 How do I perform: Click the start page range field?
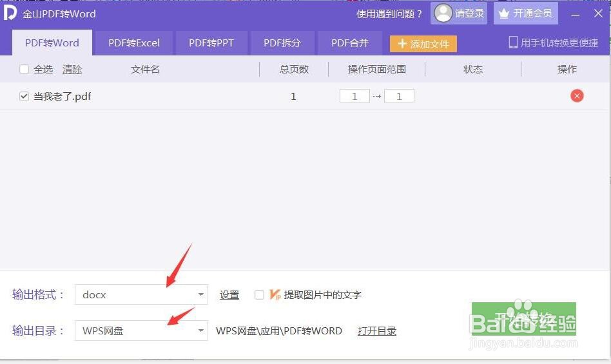(354, 96)
